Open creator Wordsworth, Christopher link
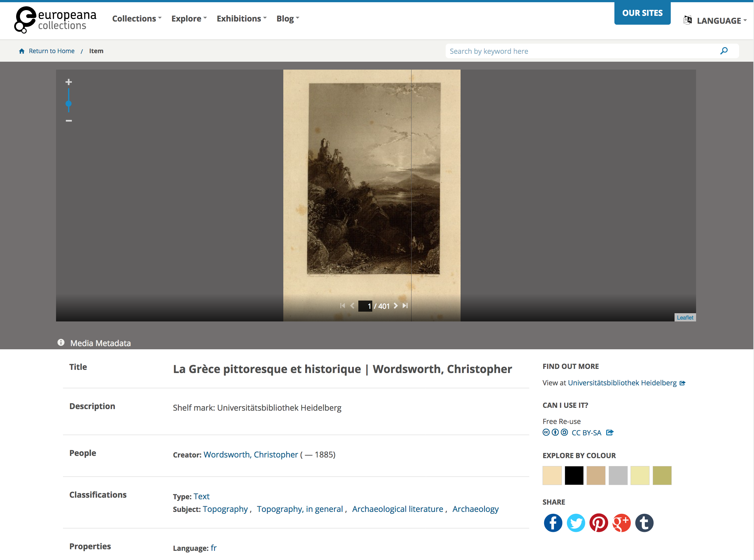 (x=251, y=455)
